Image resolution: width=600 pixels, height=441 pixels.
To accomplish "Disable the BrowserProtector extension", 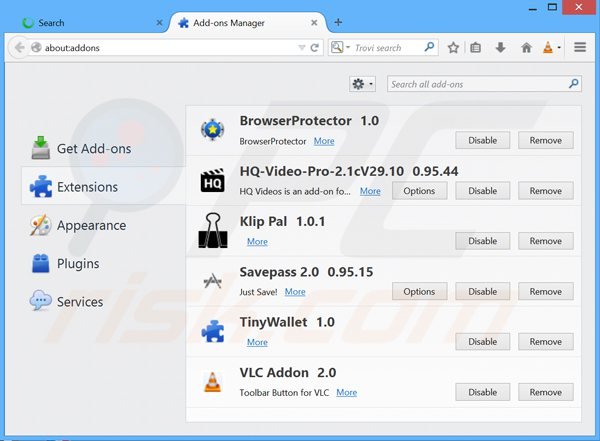I will (483, 140).
